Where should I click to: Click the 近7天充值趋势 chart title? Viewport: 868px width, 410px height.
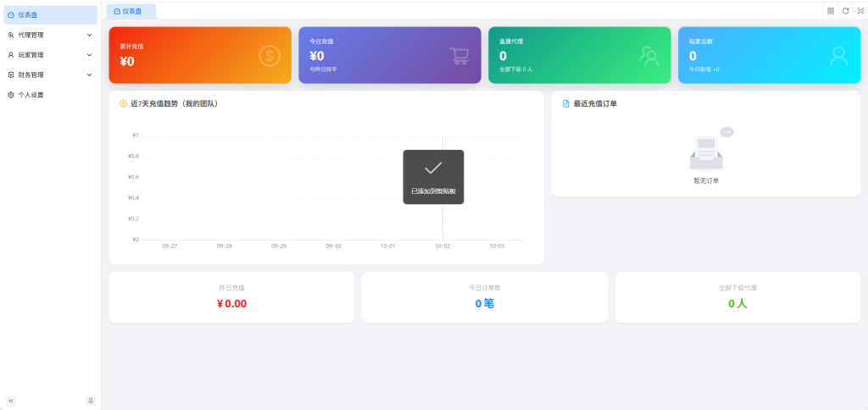pos(174,103)
